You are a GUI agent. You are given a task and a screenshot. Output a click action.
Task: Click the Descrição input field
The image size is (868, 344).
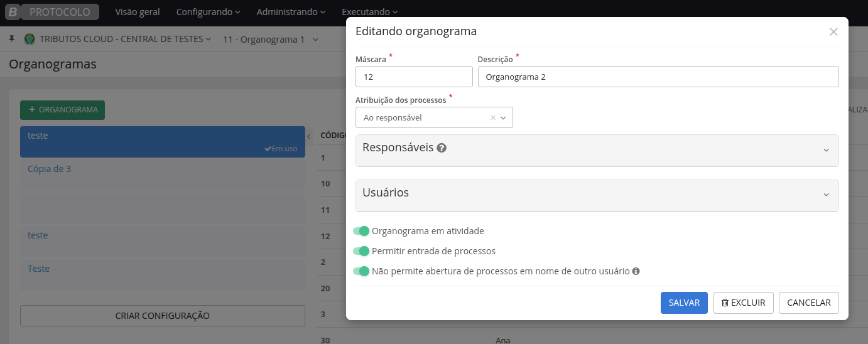(x=658, y=77)
